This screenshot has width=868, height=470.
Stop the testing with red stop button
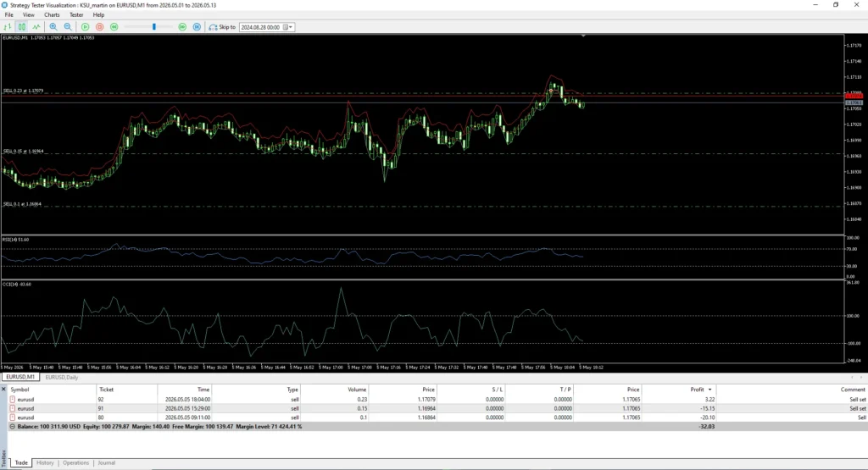tap(100, 26)
